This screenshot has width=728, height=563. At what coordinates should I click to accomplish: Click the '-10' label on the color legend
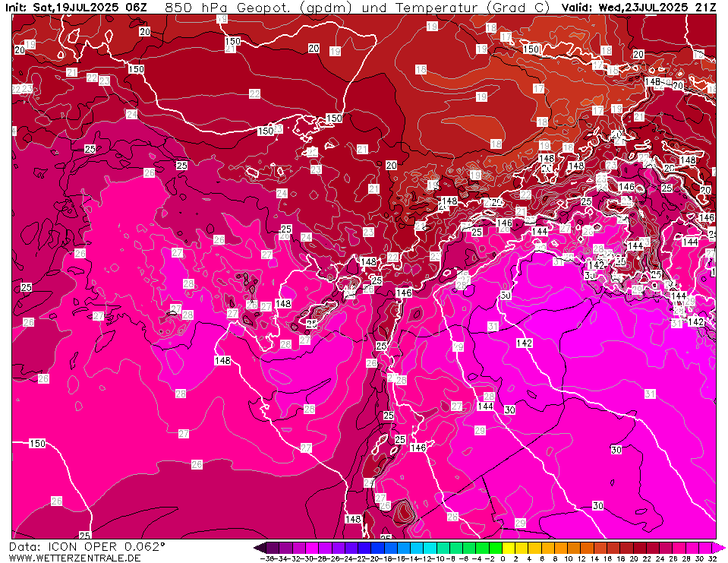436,558
